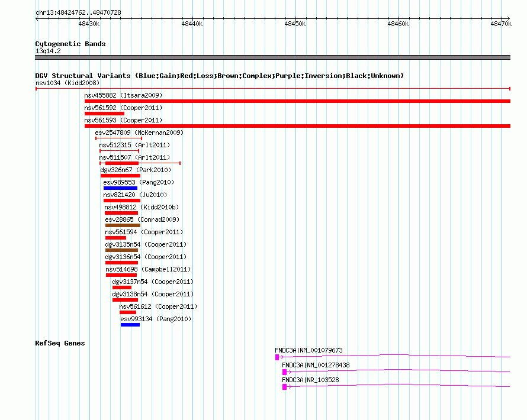Image resolution: width=527 pixels, height=420 pixels.
Task: Click the Cytogenetic Bands track title
Action: pyautogui.click(x=70, y=44)
